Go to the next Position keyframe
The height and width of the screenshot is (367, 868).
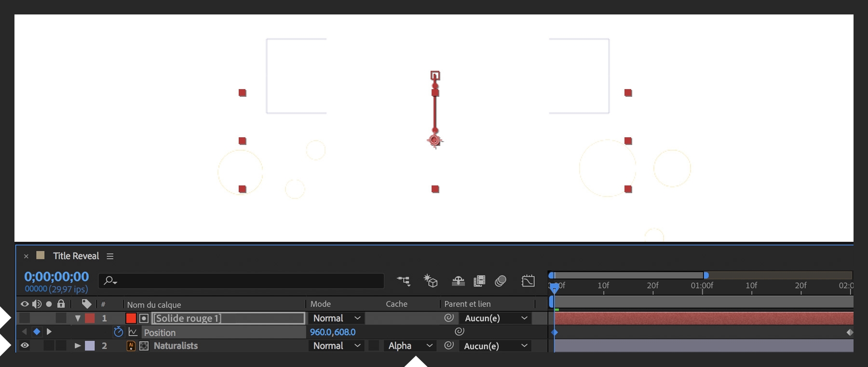tap(49, 331)
